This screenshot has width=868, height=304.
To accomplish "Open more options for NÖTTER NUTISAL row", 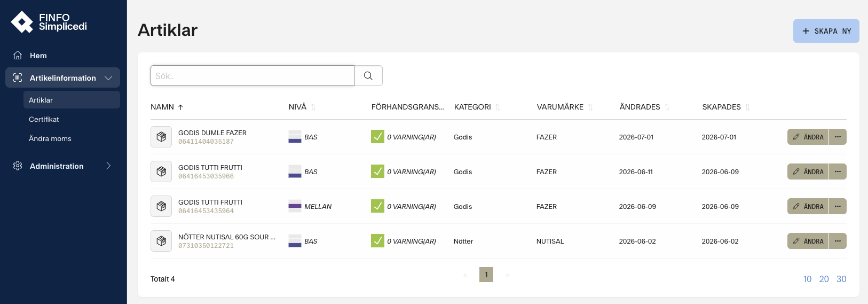I will point(838,241).
